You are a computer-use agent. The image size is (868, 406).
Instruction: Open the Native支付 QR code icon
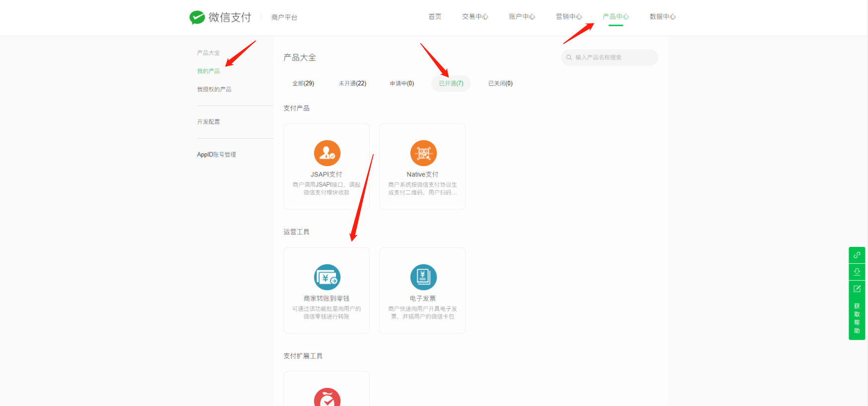(423, 153)
